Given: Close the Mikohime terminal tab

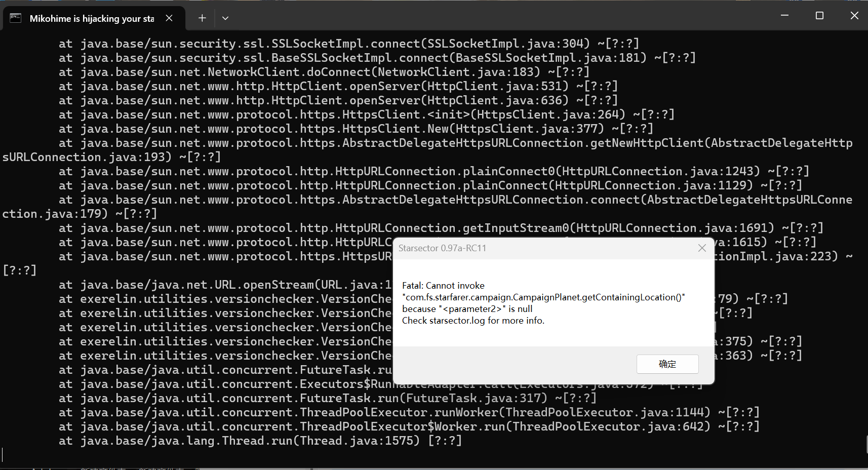Looking at the screenshot, I should pos(169,18).
